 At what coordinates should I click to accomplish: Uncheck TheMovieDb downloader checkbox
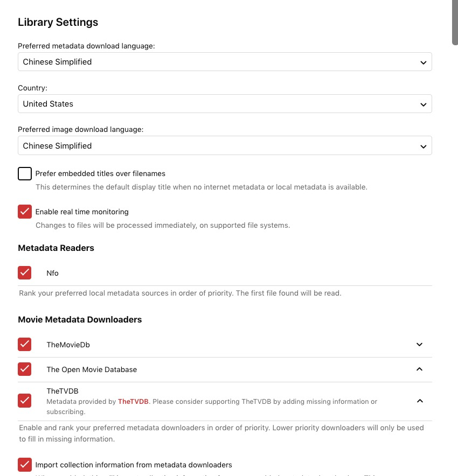point(25,345)
